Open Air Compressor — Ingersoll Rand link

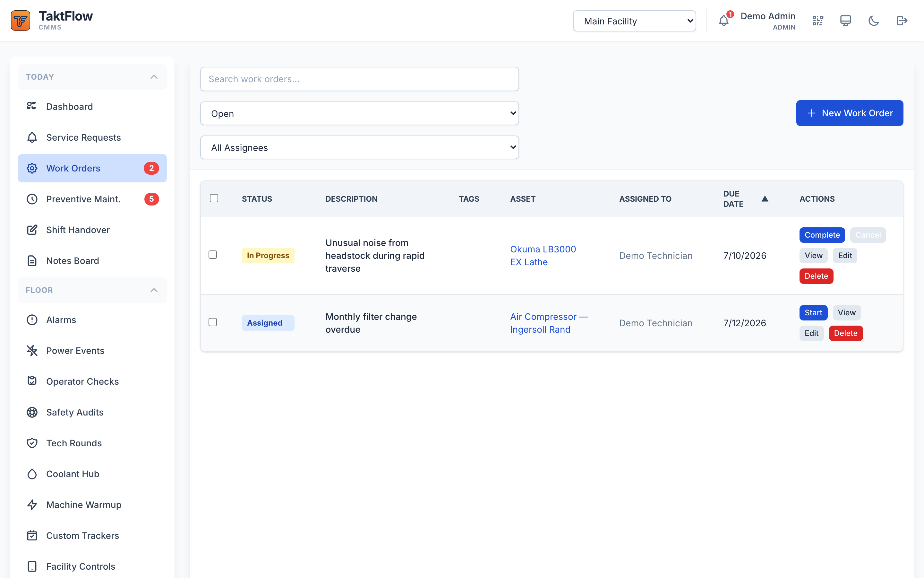coord(549,323)
